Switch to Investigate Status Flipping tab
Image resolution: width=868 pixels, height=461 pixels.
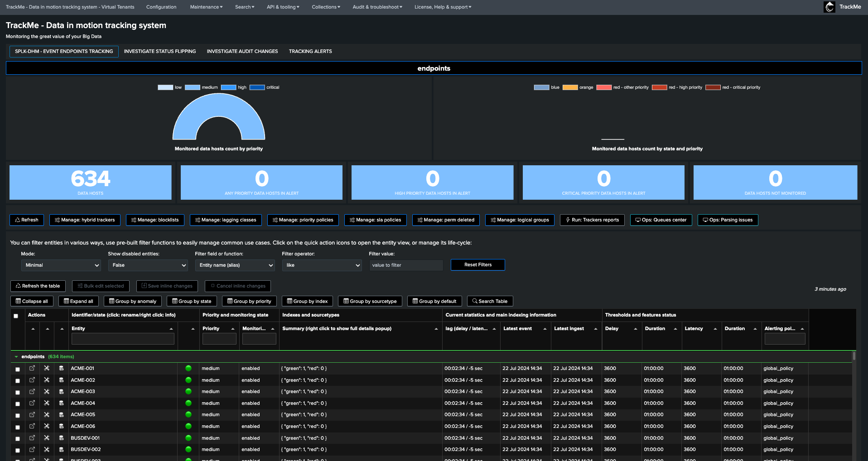(160, 51)
